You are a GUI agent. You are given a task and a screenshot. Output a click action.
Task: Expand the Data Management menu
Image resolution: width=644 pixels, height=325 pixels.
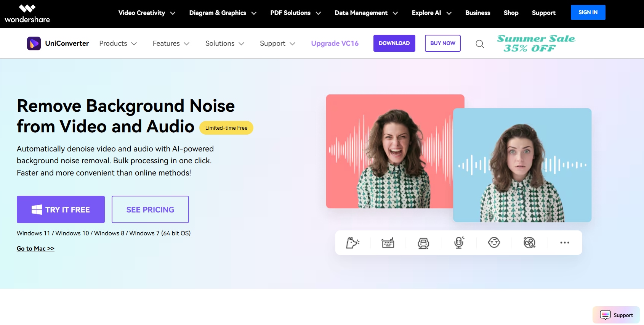(x=366, y=13)
